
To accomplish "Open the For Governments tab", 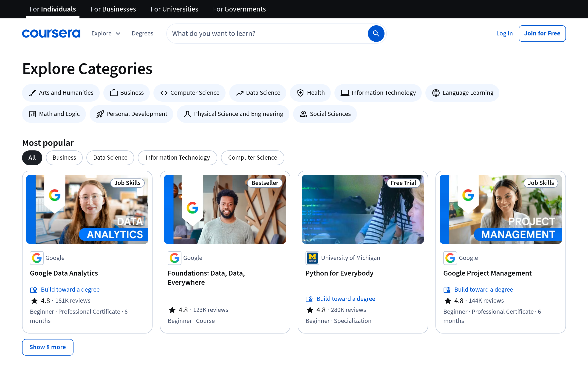I will coord(239,9).
